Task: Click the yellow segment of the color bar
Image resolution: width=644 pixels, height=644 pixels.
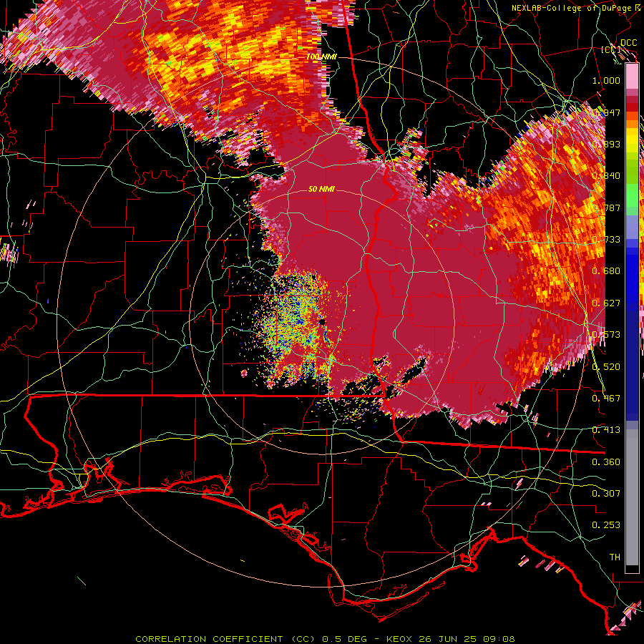Action: (x=632, y=140)
